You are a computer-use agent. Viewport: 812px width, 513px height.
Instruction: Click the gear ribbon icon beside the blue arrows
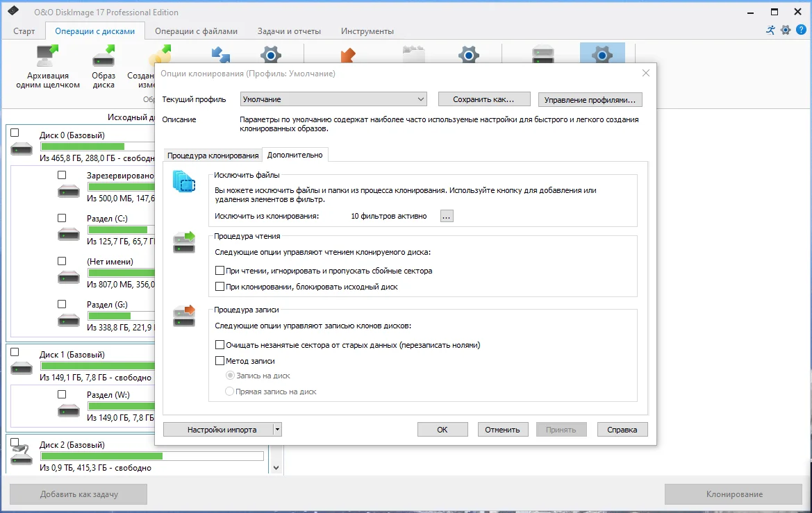(x=270, y=54)
